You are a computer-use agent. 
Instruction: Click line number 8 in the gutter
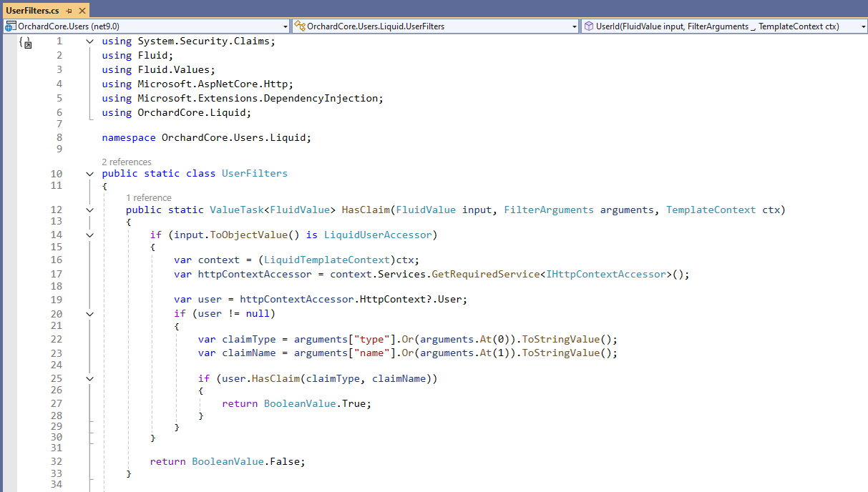point(59,137)
